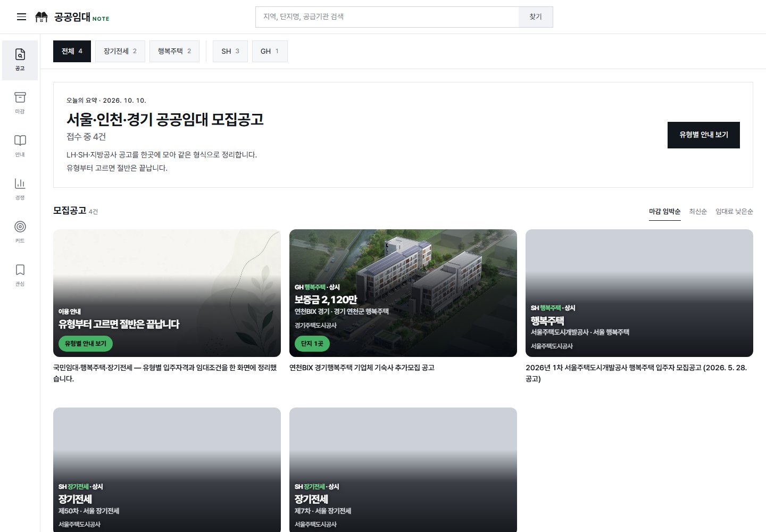The image size is (766, 532).
Task: Click the dark 유형별 안내 보기 button
Action: [x=704, y=135]
